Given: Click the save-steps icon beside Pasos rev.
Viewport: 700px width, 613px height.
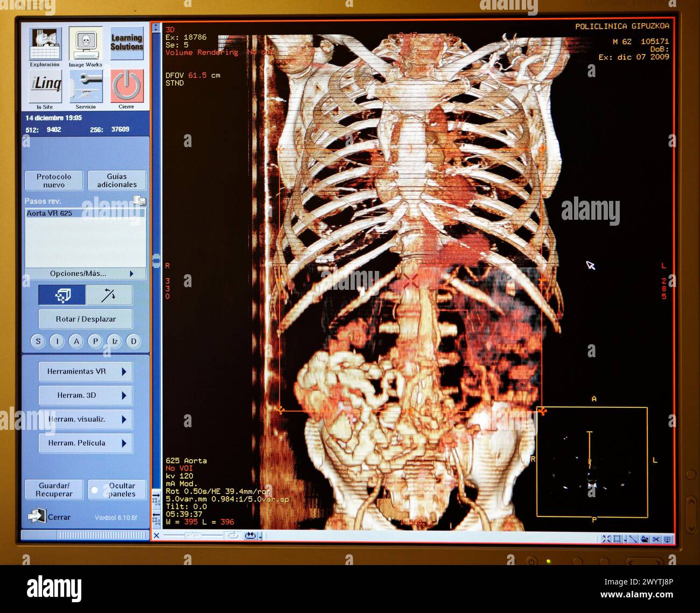Looking at the screenshot, I should pyautogui.click(x=139, y=201).
